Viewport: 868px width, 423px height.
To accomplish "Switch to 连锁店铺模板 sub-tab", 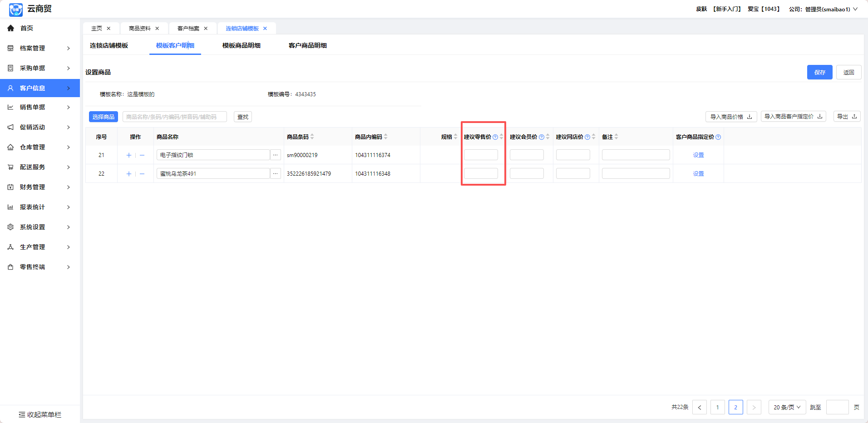I will 109,45.
